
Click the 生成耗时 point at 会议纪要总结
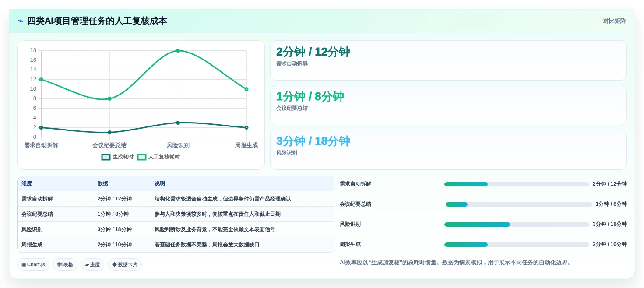pos(109,132)
